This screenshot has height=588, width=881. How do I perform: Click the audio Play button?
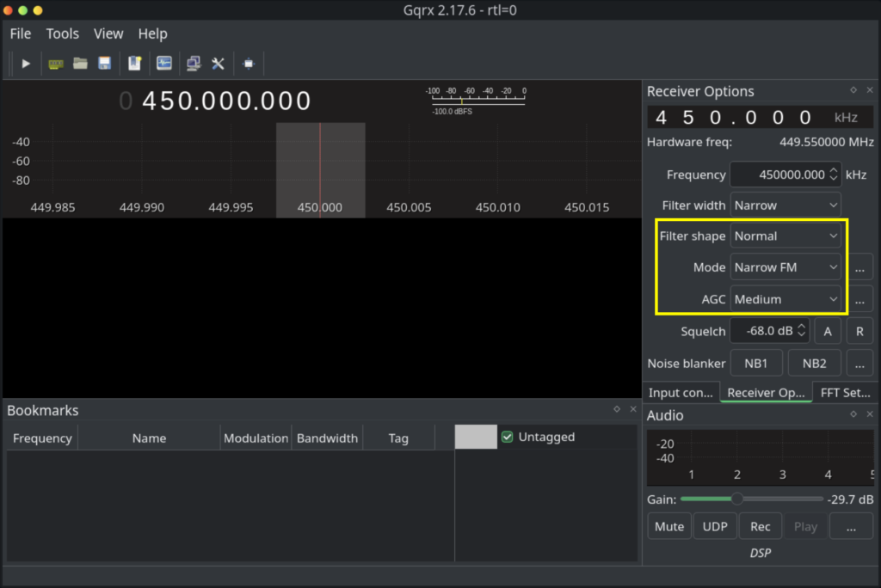click(x=805, y=526)
